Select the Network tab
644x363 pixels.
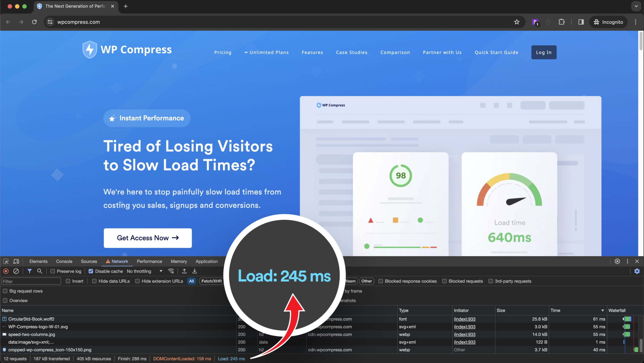click(117, 261)
